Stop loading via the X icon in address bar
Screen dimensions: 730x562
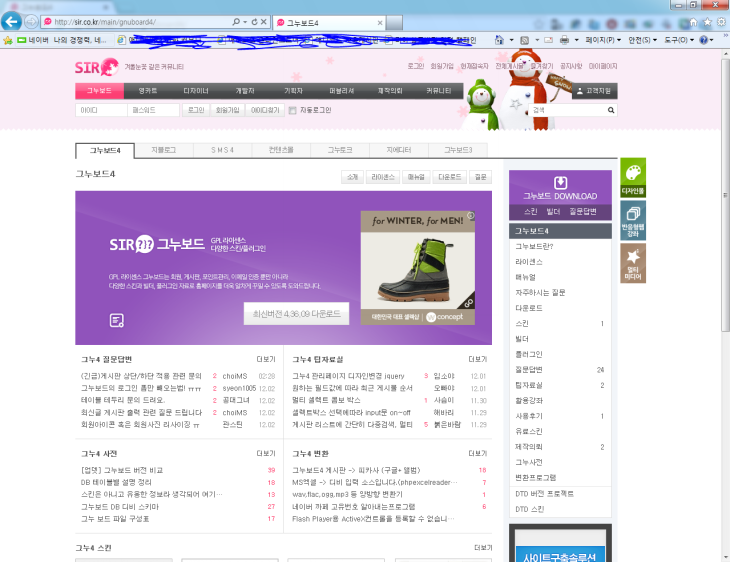264,22
